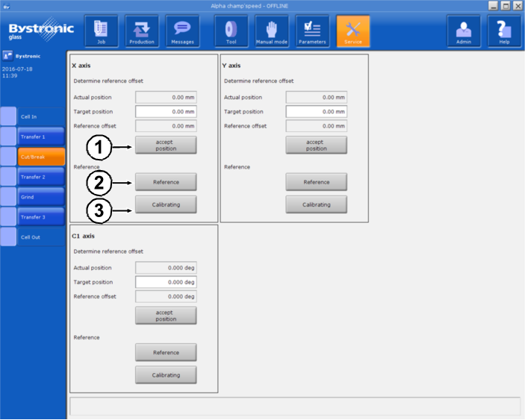Viewport: 525px width, 420px height.
Task: Select the Tool wheel icon
Action: pyautogui.click(x=232, y=31)
